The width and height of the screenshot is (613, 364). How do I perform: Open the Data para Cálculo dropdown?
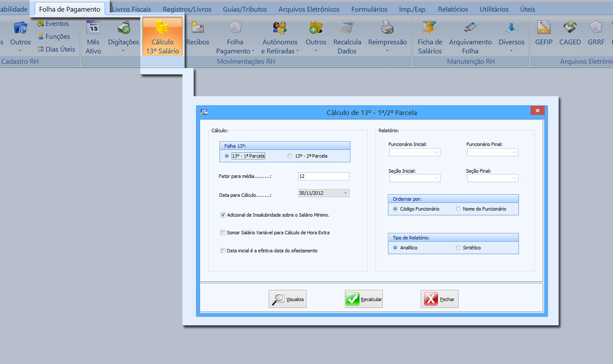(345, 193)
